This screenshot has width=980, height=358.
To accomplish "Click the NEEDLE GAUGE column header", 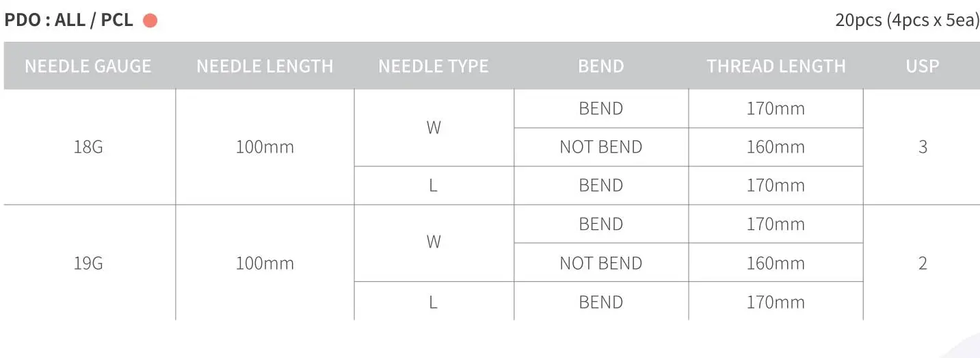I will click(88, 66).
